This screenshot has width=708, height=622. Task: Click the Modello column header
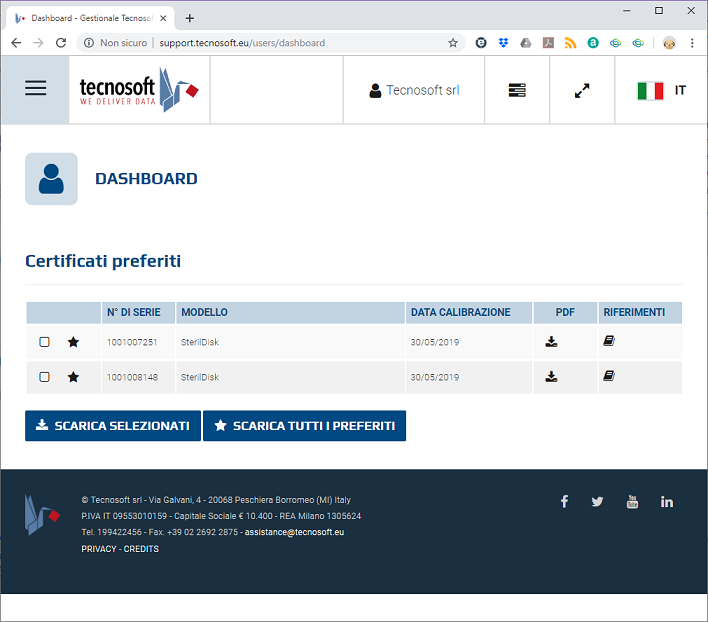point(290,312)
